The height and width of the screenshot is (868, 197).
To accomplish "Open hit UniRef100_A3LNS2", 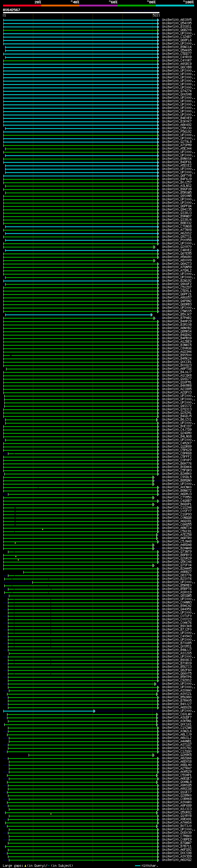I will point(177,186).
